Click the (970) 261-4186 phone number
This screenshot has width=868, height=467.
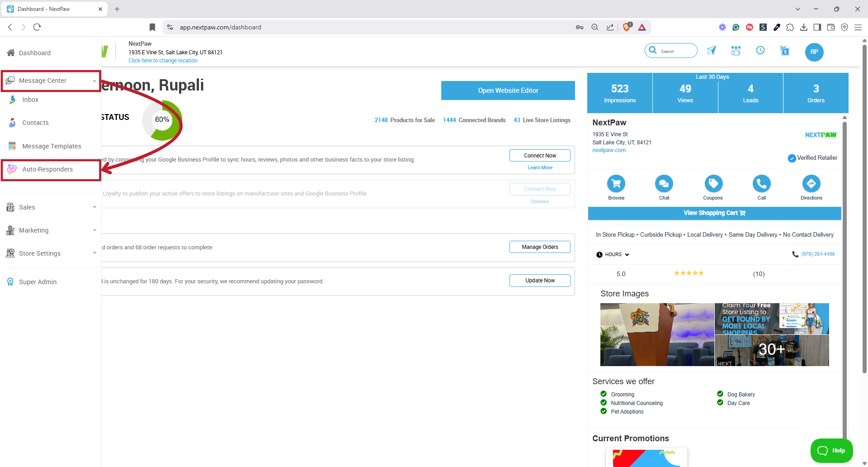click(818, 254)
